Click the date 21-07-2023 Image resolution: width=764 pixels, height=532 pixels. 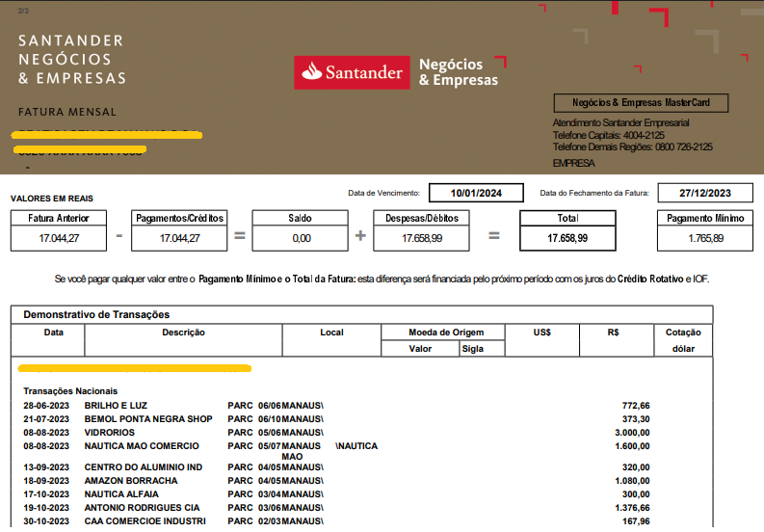(x=46, y=419)
